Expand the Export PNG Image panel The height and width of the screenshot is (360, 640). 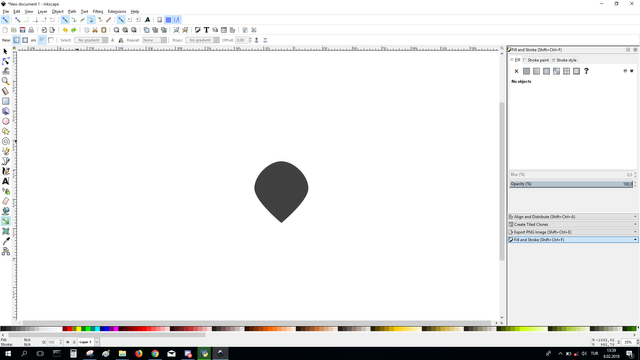click(573, 232)
